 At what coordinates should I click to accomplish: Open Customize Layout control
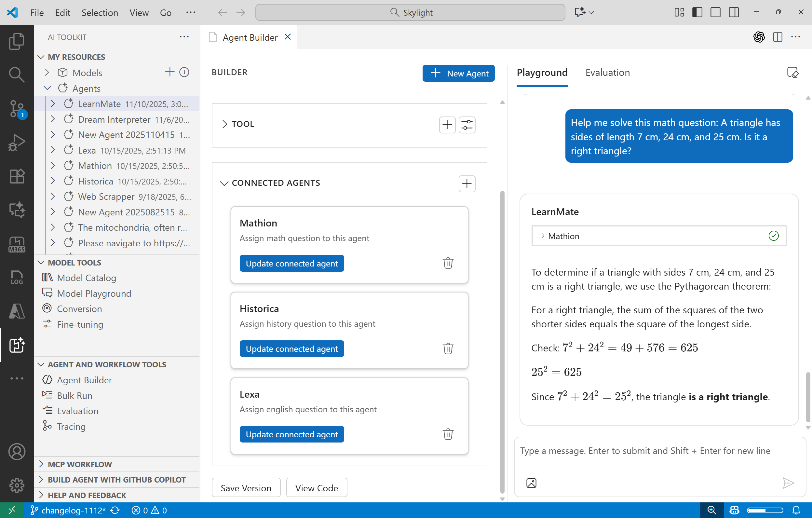tap(679, 12)
